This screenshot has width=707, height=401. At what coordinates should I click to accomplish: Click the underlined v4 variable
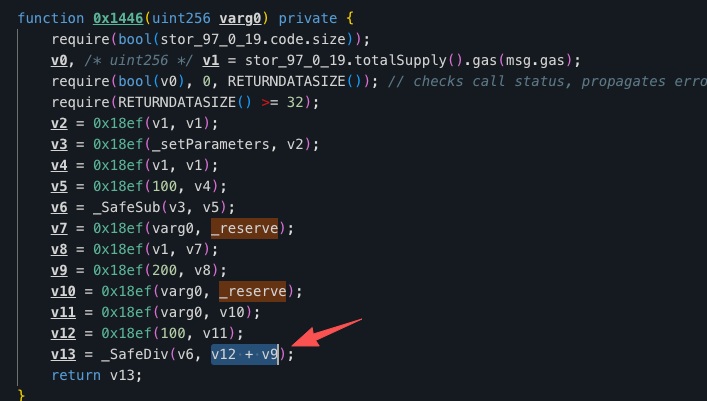click(x=59, y=165)
